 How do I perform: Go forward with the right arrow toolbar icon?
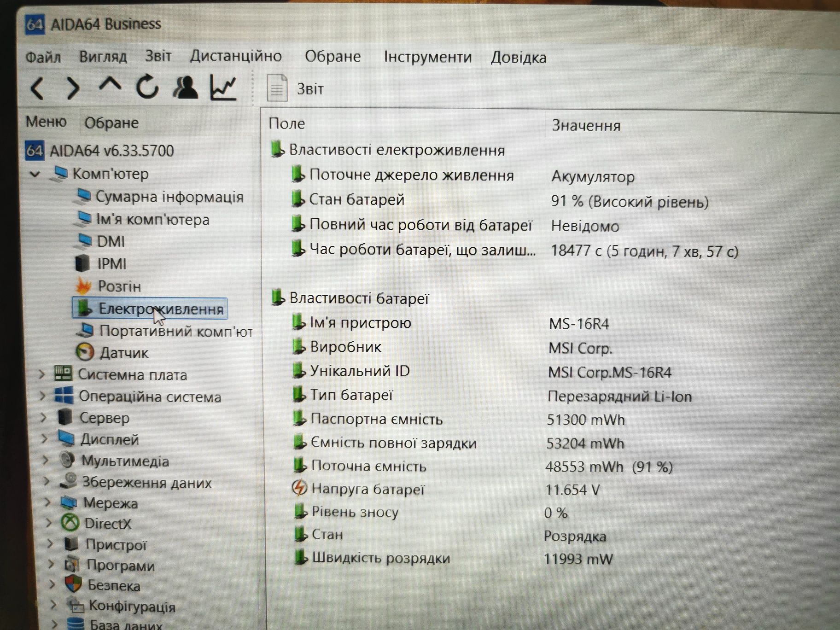coord(72,88)
